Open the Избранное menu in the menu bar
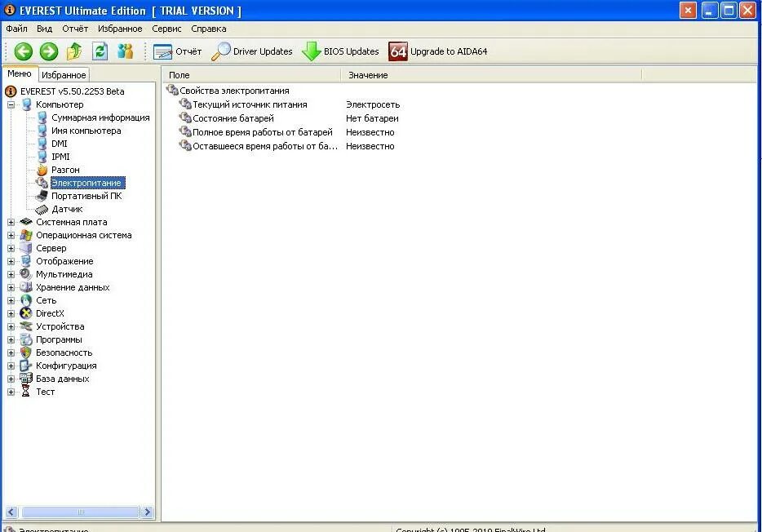The width and height of the screenshot is (762, 532). pos(120,29)
